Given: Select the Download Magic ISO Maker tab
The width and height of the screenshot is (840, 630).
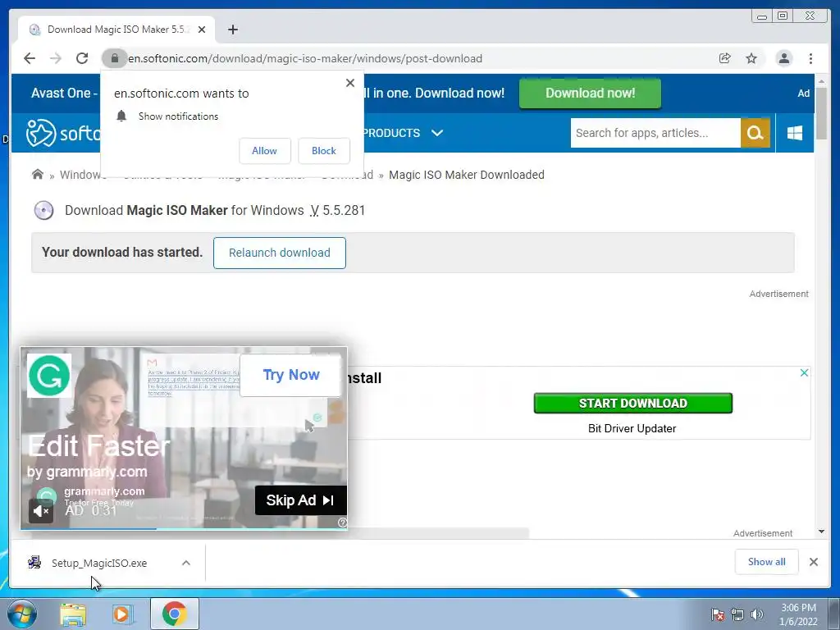Looking at the screenshot, I should (x=116, y=30).
